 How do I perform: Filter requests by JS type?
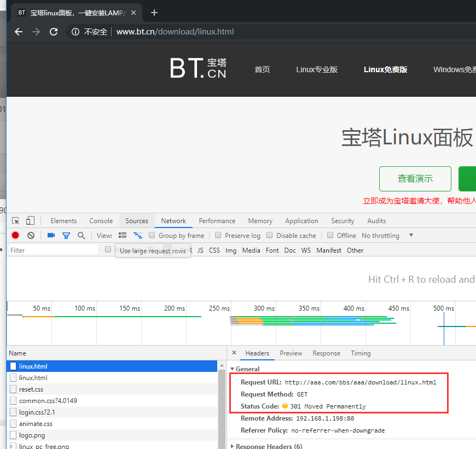tap(200, 250)
